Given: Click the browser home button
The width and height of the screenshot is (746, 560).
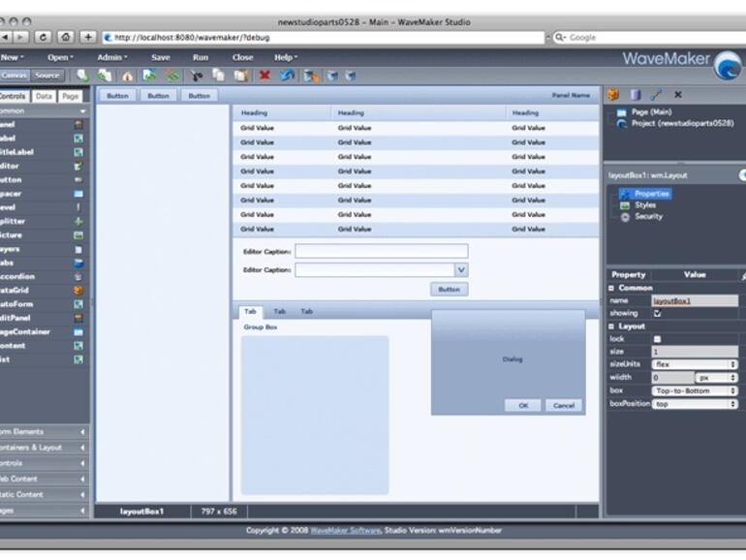Looking at the screenshot, I should [x=66, y=37].
